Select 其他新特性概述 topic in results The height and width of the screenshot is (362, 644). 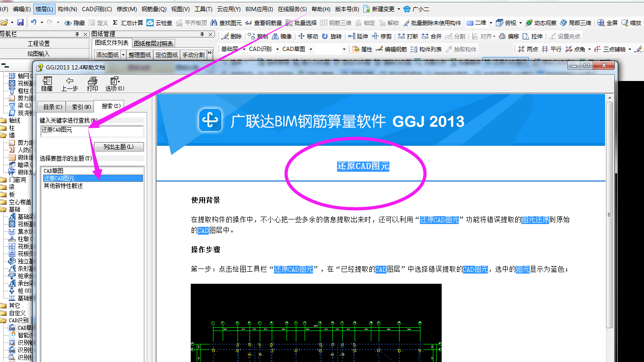[63, 186]
